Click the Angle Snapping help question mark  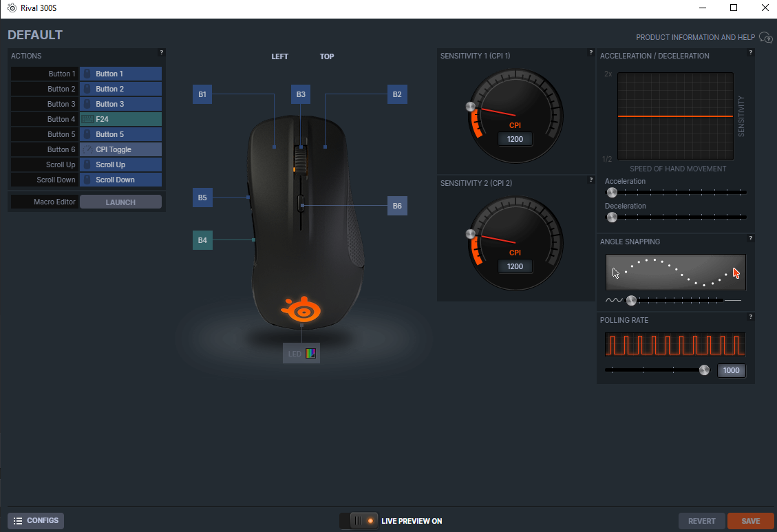pos(751,238)
